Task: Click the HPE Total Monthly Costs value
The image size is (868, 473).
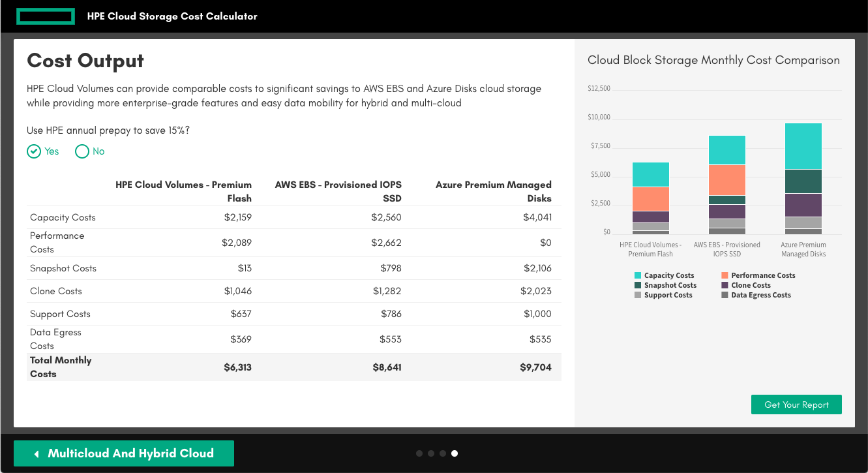Action: coord(237,367)
